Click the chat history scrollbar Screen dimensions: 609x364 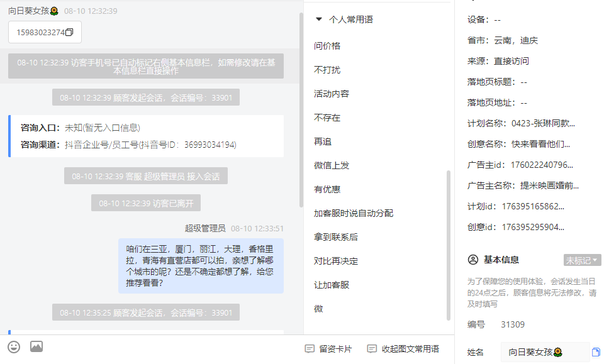tap(301, 110)
